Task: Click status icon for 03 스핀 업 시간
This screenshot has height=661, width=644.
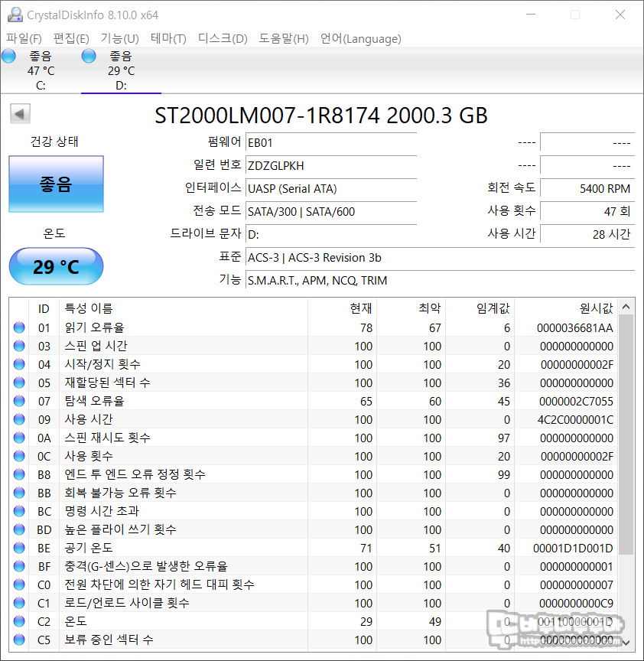Action: coord(19,346)
